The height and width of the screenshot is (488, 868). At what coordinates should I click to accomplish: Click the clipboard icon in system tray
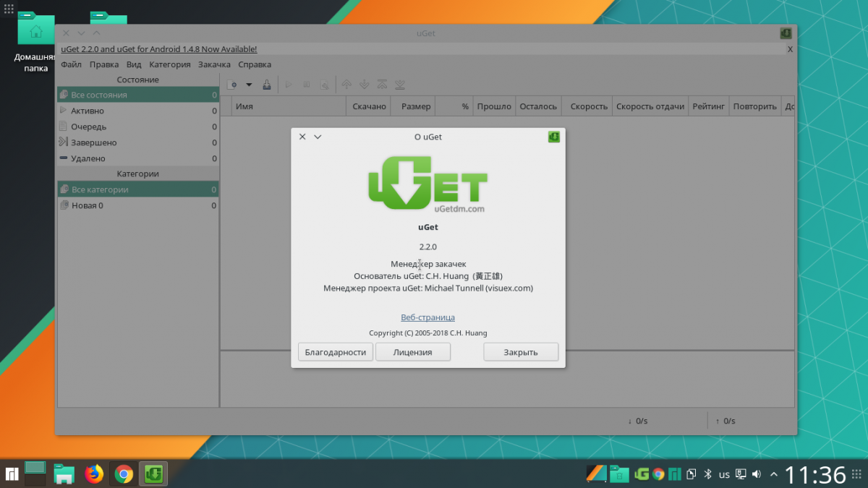click(692, 474)
